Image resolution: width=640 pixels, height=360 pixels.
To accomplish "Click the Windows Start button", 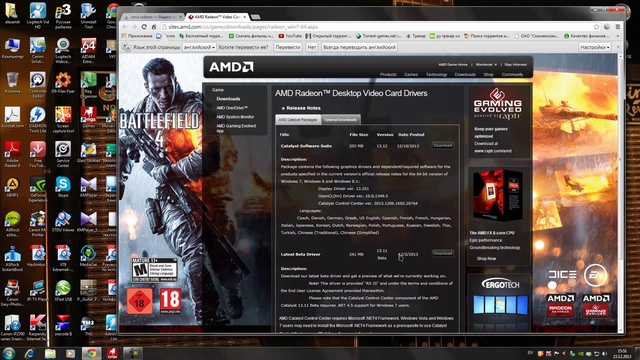I will point(9,353).
